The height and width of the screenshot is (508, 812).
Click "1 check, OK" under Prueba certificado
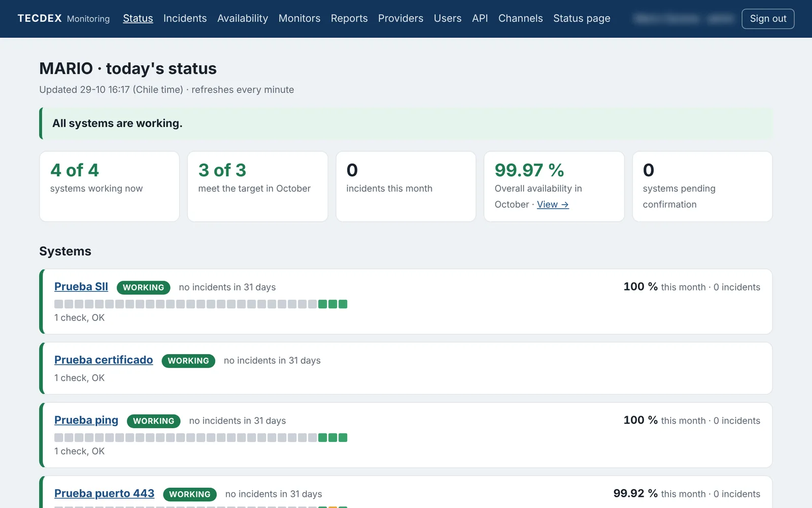(80, 378)
